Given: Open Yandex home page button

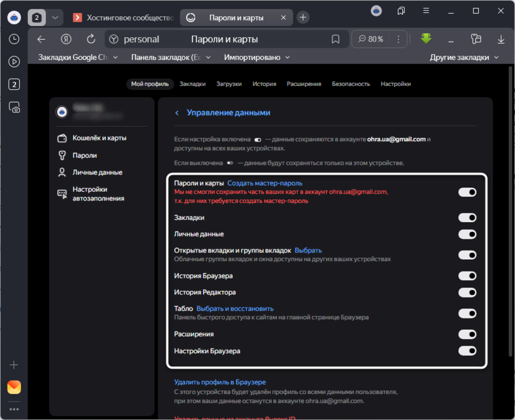Looking at the screenshot, I should [66, 40].
